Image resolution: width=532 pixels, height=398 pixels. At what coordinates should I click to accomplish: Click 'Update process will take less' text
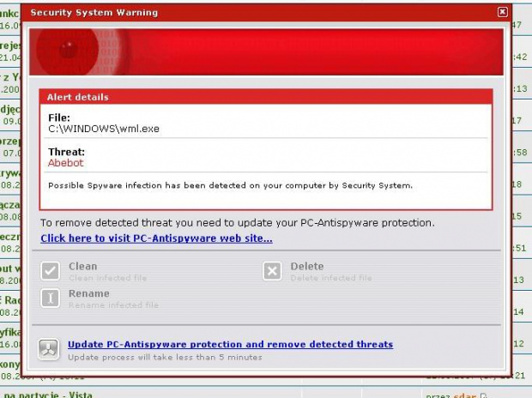[x=165, y=358]
